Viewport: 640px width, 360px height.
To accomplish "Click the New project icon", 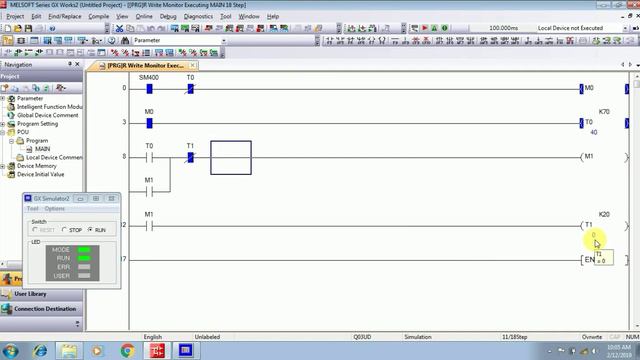I will [7, 28].
